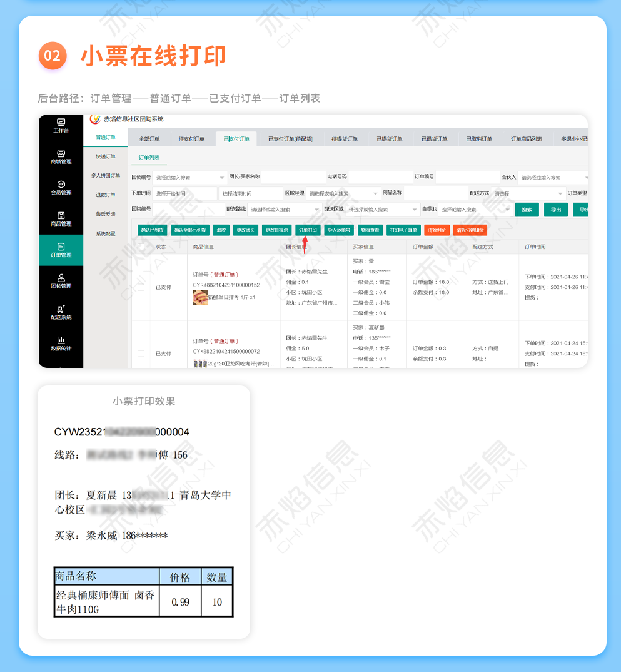621x672 pixels.
Task: Click the 订单打印 button
Action: (x=308, y=230)
